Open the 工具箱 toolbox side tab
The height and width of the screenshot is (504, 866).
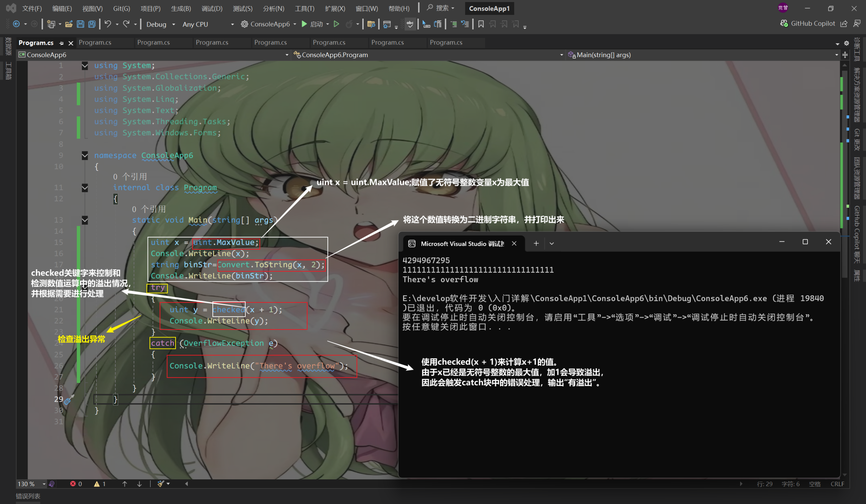pyautogui.click(x=8, y=71)
